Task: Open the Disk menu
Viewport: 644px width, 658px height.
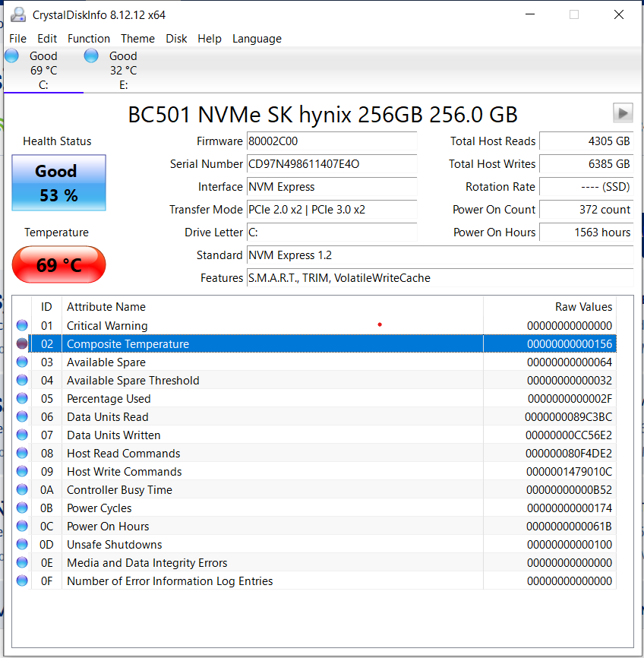Action: tap(176, 39)
